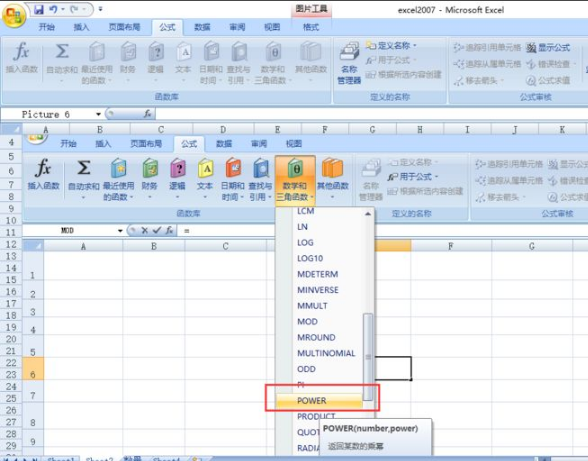Select row 29 header in the main sheet

(x=11, y=445)
